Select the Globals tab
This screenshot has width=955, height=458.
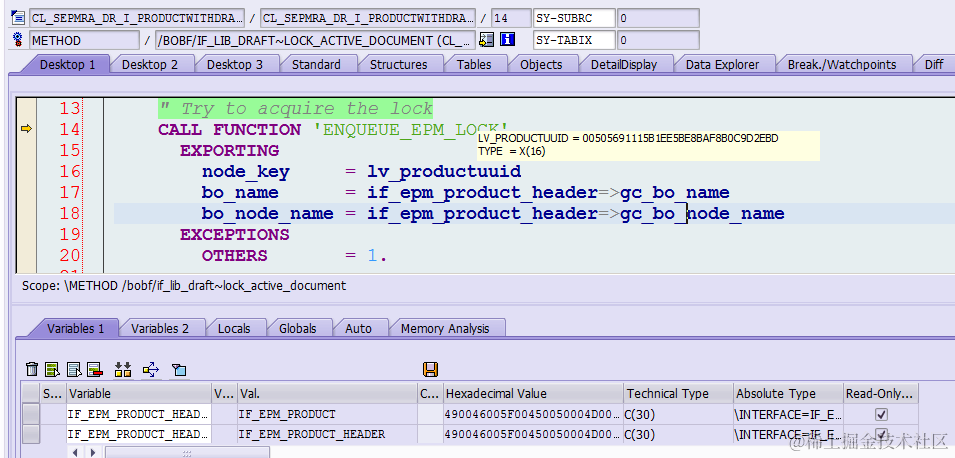click(297, 328)
